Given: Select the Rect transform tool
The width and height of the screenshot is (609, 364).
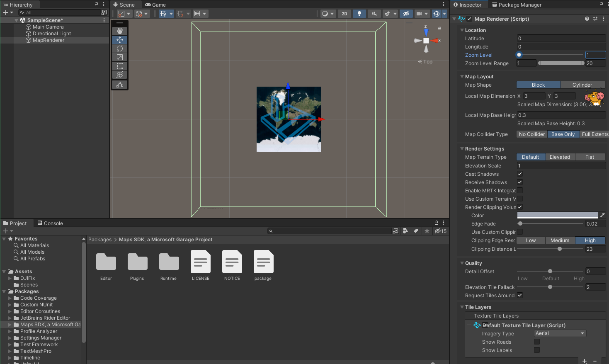Looking at the screenshot, I should pyautogui.click(x=120, y=66).
